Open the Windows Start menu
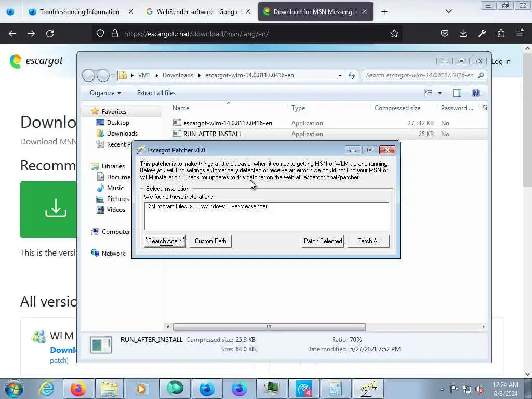 coord(14,389)
